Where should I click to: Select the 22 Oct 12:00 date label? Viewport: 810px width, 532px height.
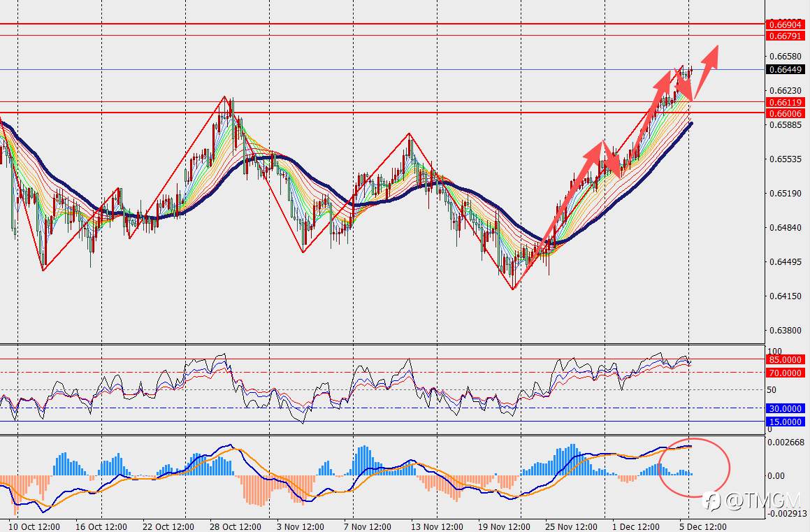[168, 527]
